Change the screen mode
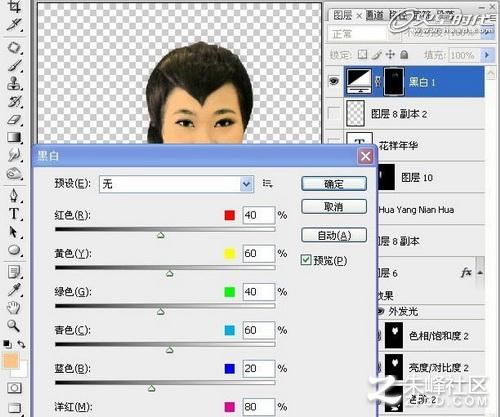This screenshot has width=500, height=417. (14, 407)
